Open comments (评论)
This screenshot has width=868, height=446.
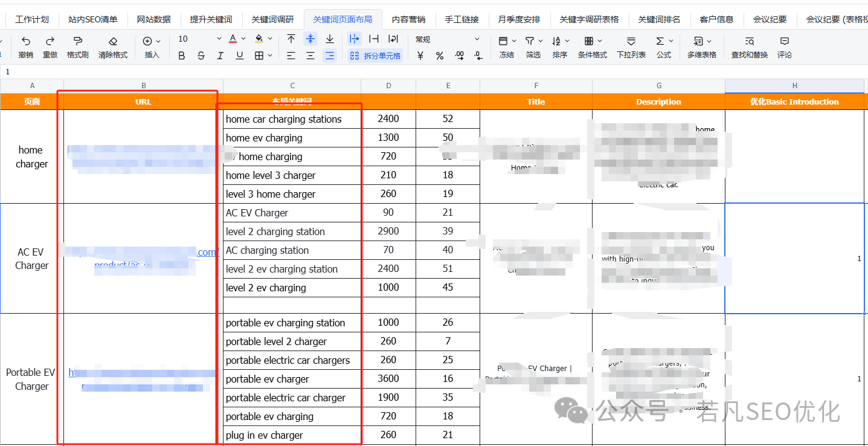[785, 47]
